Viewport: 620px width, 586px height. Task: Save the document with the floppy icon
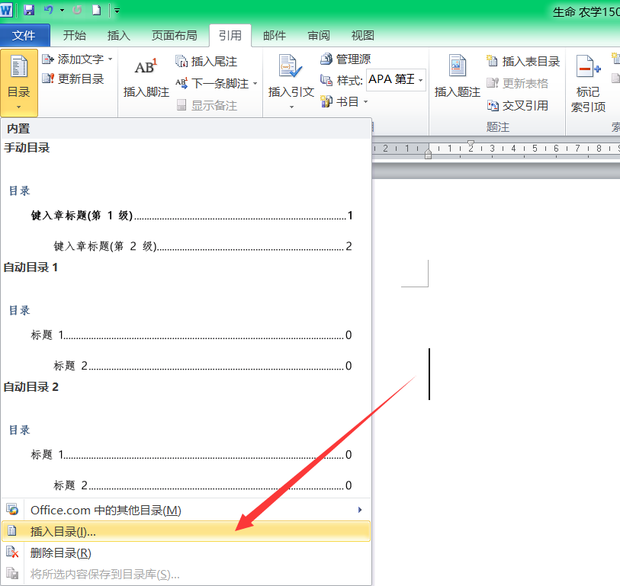click(29, 10)
